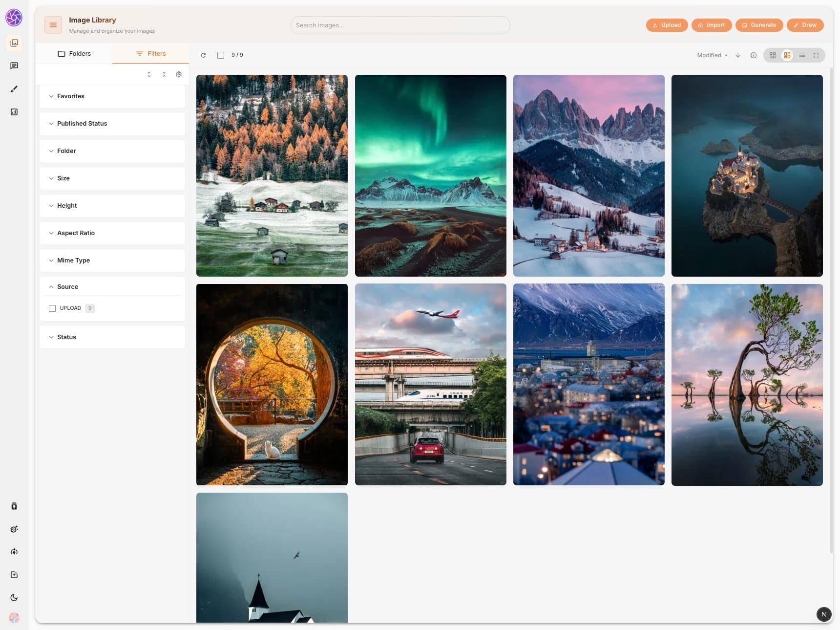840x630 pixels.
Task: Open the user avatar profile
Action: pyautogui.click(x=14, y=618)
